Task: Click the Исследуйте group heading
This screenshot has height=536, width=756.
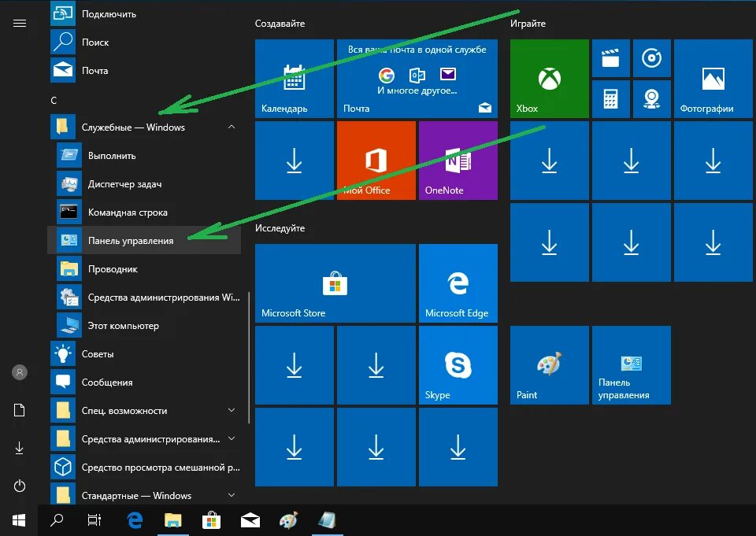Action: tap(280, 228)
